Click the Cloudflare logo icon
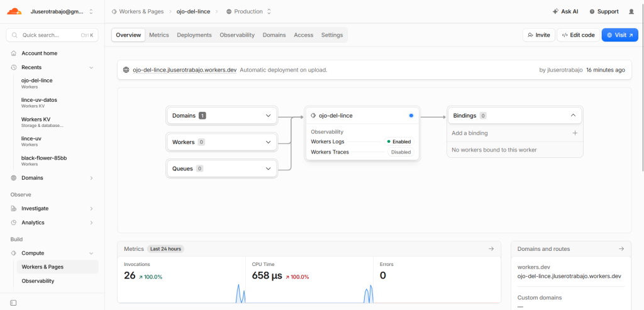The height and width of the screenshot is (310, 644). (14, 11)
